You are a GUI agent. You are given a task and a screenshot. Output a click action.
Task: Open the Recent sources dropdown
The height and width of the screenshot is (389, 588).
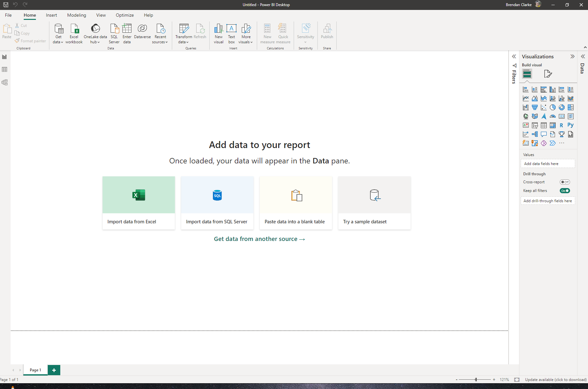coord(160,34)
